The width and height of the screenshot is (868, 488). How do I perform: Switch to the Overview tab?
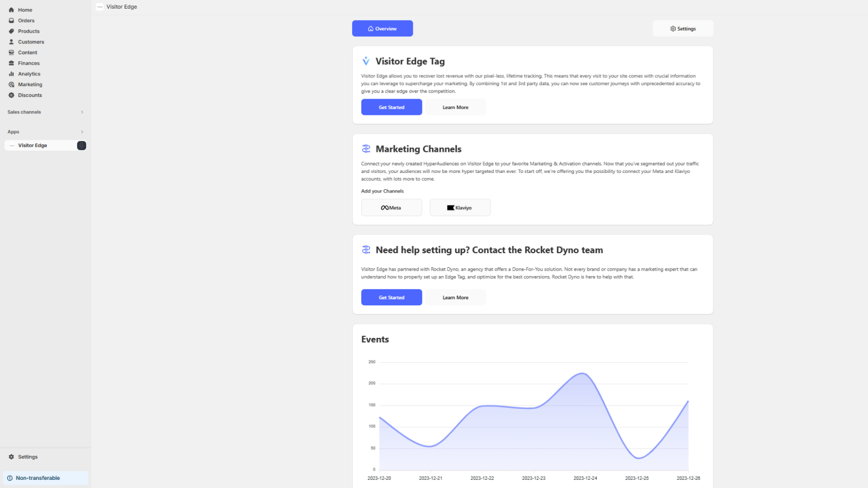[x=382, y=29]
